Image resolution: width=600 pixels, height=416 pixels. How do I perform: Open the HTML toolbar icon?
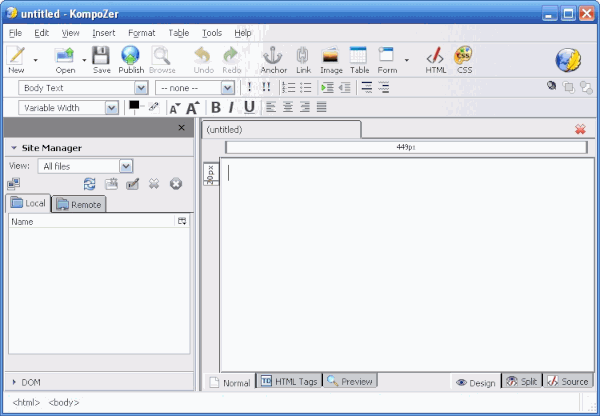(436, 60)
